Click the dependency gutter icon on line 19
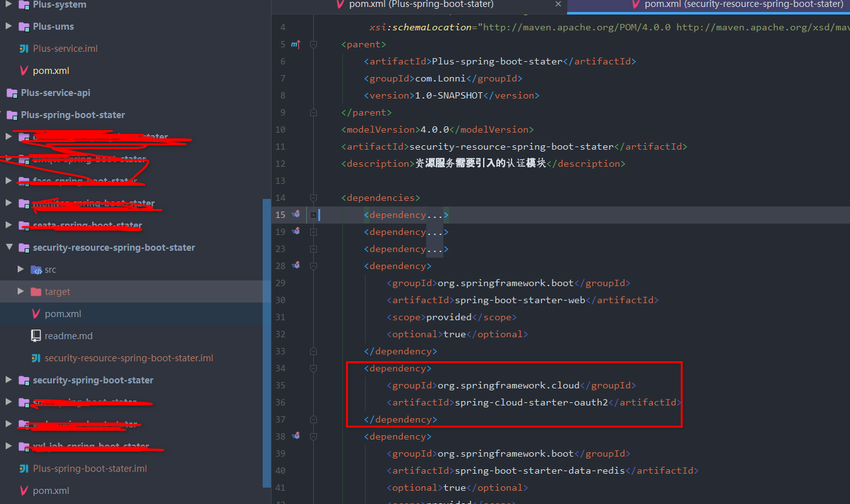Screen dimensions: 850x504 coord(296,232)
